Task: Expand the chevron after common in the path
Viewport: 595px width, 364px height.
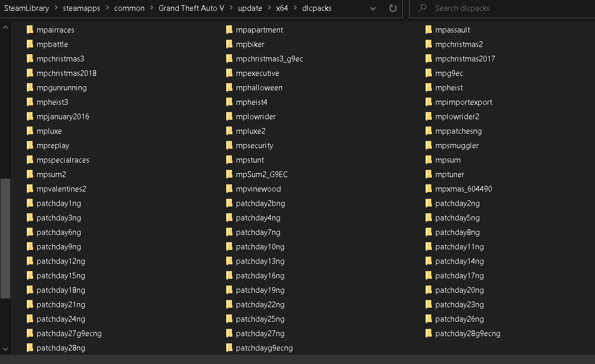Action: [x=152, y=8]
